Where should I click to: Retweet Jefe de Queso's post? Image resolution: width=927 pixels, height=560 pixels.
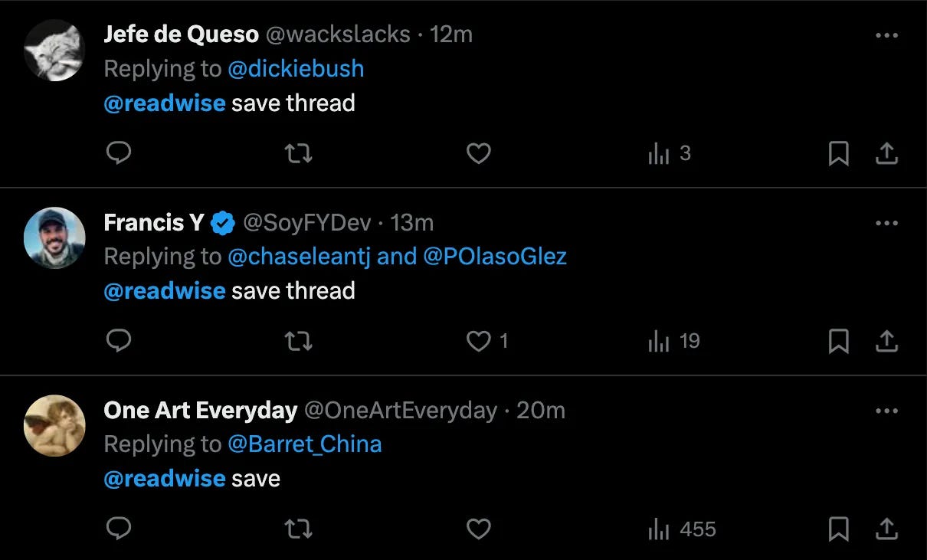(x=298, y=153)
